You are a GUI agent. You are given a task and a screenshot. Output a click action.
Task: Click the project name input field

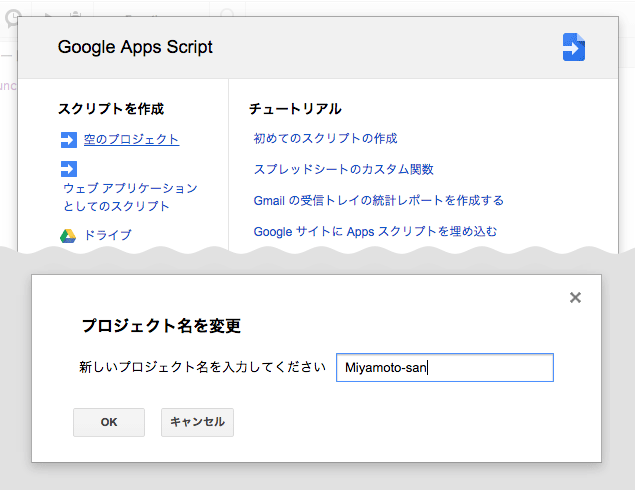(445, 368)
